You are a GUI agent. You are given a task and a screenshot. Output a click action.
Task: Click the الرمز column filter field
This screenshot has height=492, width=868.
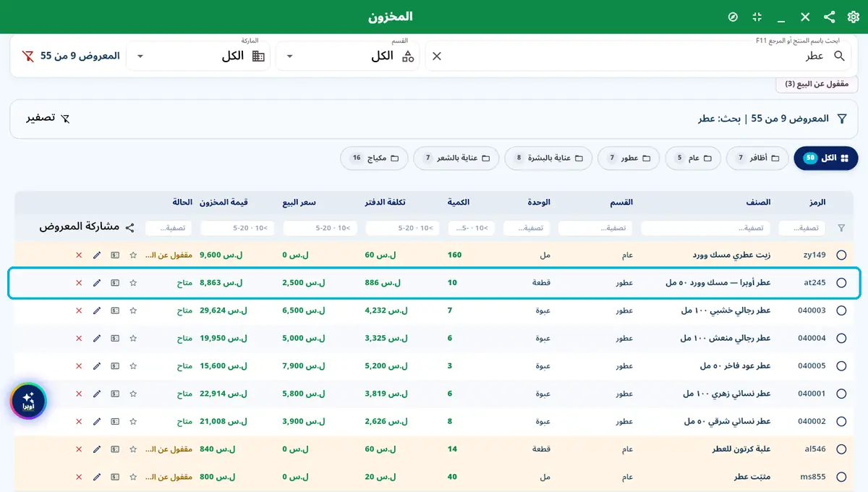pyautogui.click(x=802, y=228)
